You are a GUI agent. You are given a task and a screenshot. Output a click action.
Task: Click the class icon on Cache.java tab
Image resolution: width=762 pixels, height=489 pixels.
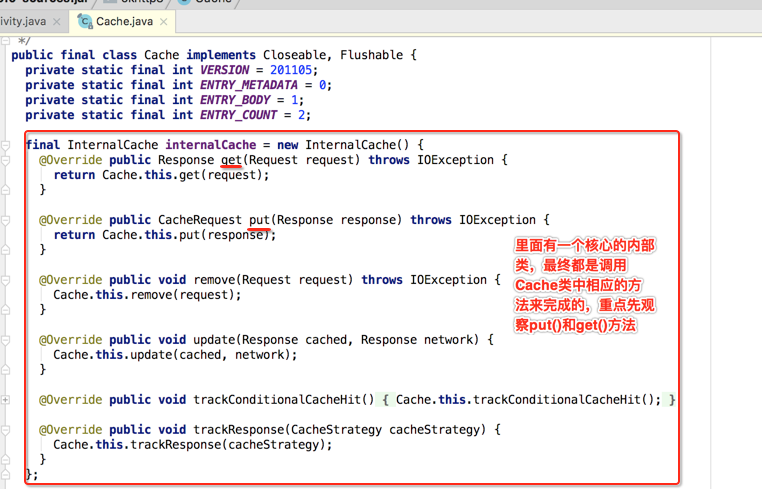pyautogui.click(x=85, y=21)
